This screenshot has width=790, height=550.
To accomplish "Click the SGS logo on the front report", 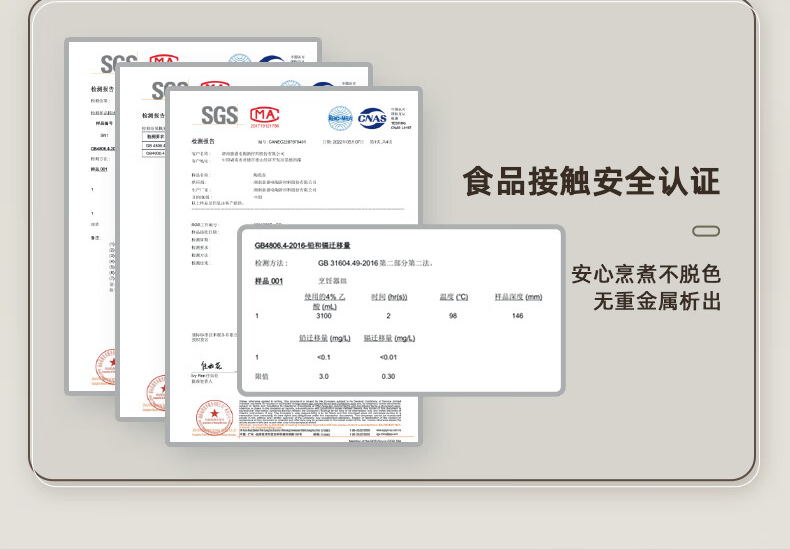I will click(219, 116).
